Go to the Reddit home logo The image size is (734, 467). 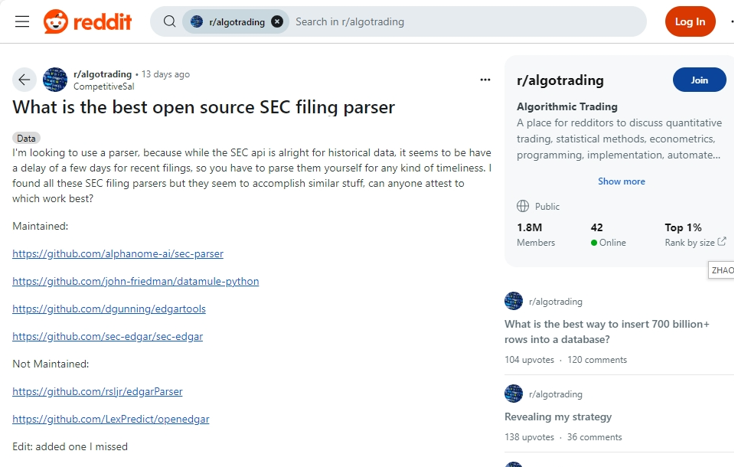tap(88, 22)
